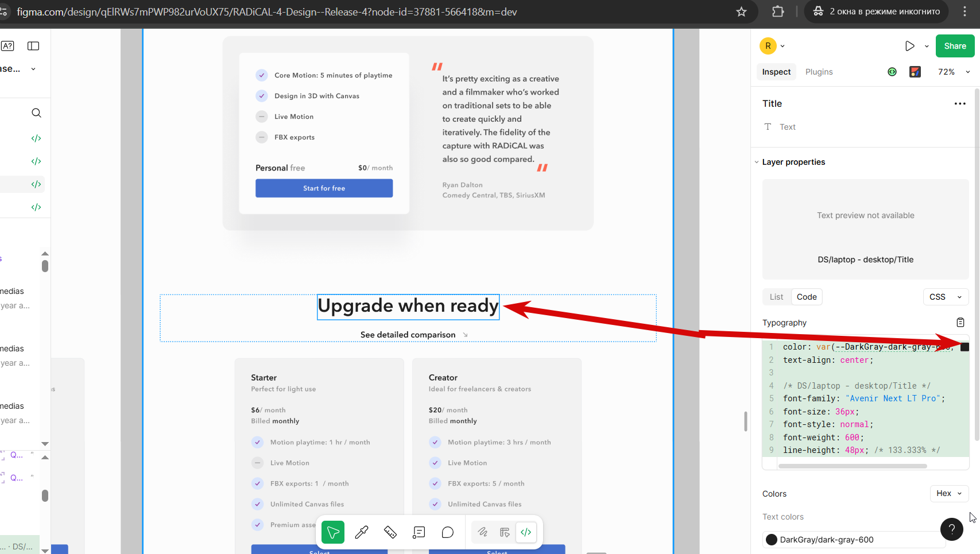Click the opening red quotation mark icon
The height and width of the screenshot is (554, 980).
coord(437,67)
